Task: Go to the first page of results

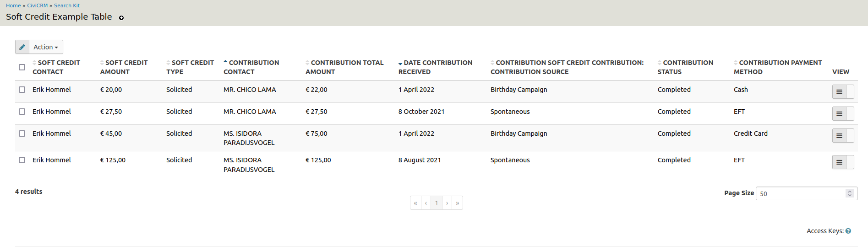Action: (415, 203)
